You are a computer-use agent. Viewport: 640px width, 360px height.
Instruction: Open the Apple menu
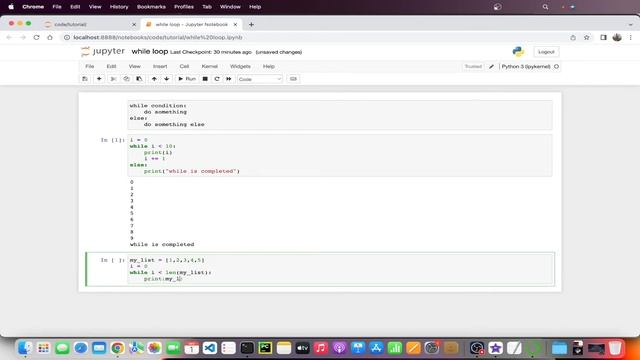click(11, 7)
